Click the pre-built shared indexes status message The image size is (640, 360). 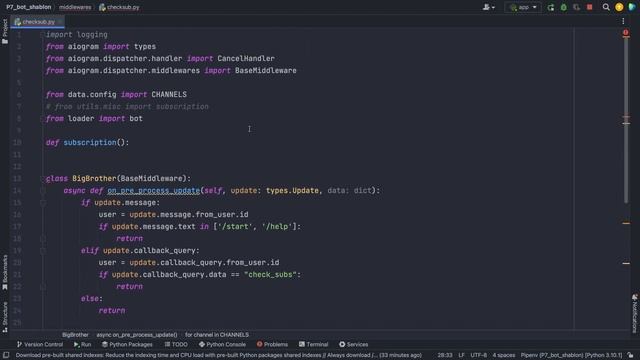coord(218,356)
